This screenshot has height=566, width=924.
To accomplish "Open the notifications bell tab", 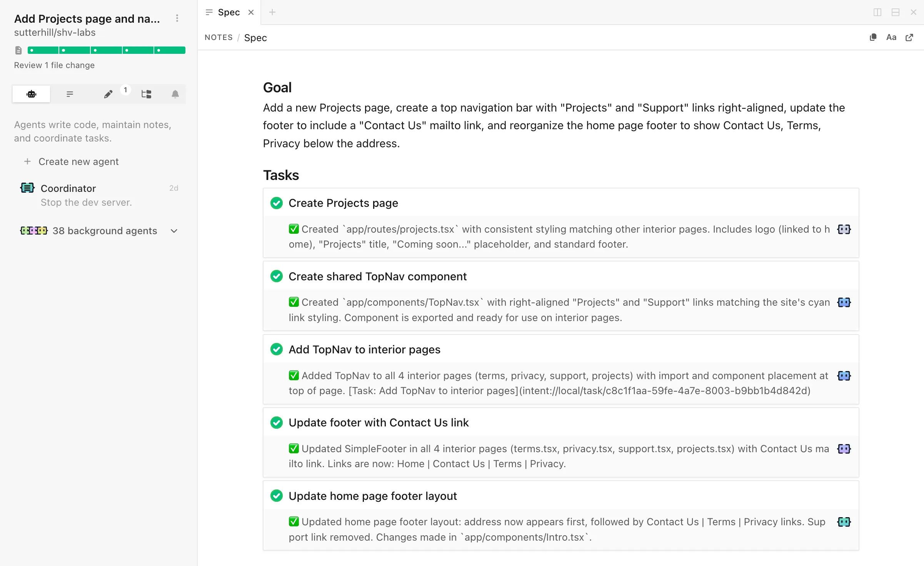I will 175,94.
